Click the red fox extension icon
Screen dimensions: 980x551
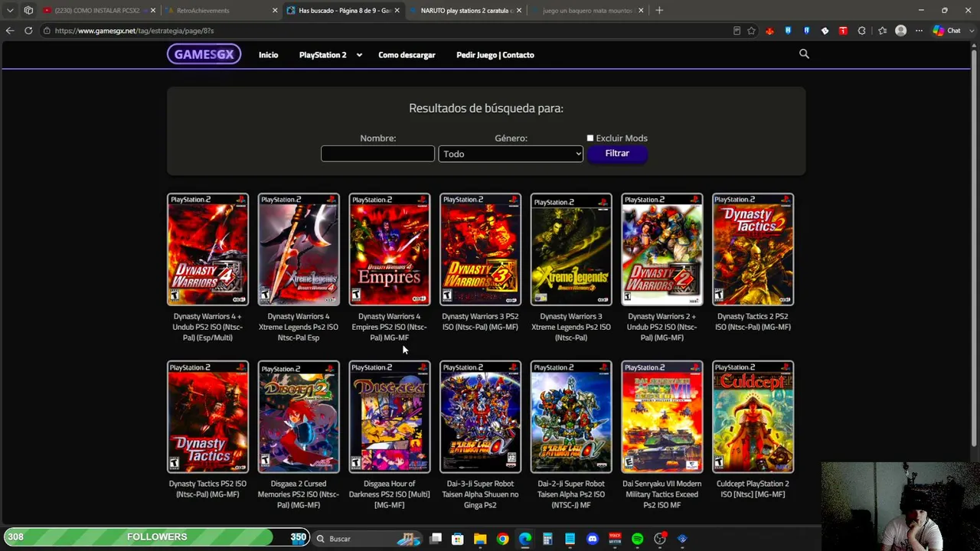pos(769,31)
